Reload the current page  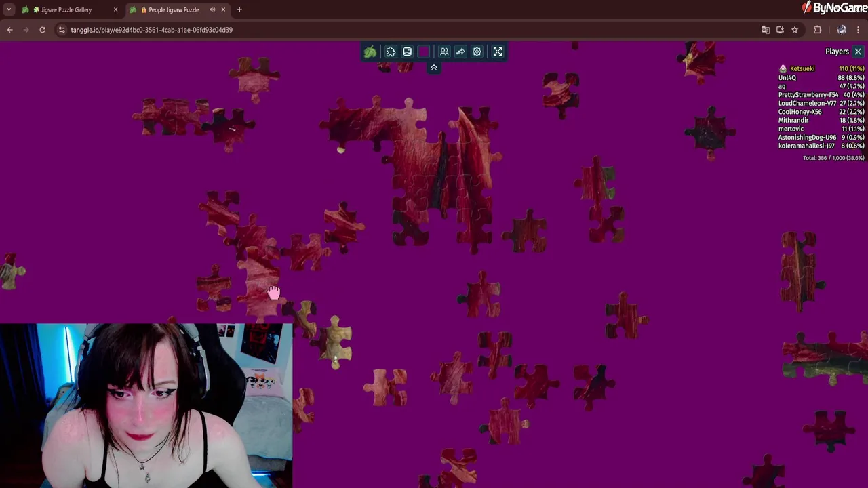click(x=42, y=30)
